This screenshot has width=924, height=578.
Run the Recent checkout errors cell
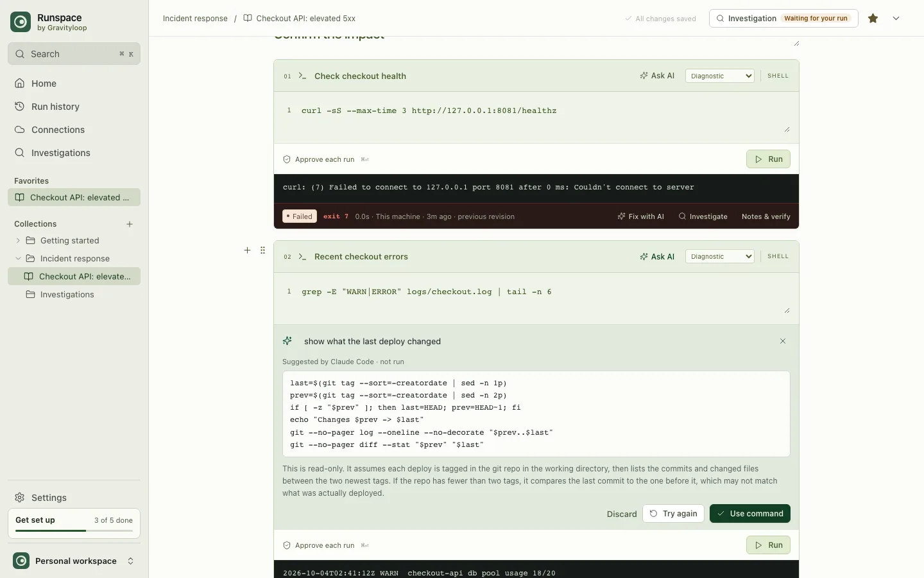(768, 545)
